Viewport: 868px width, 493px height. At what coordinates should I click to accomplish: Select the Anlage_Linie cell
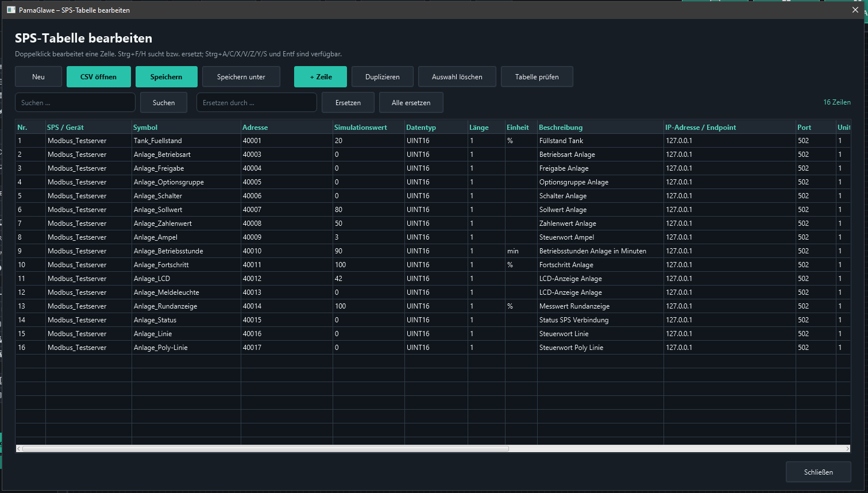point(186,334)
